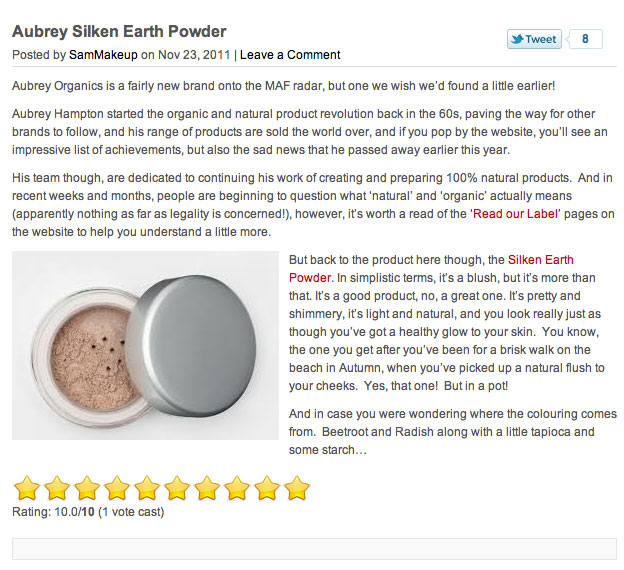Click the Tweet button
This screenshot has width=624, height=570.
534,39
